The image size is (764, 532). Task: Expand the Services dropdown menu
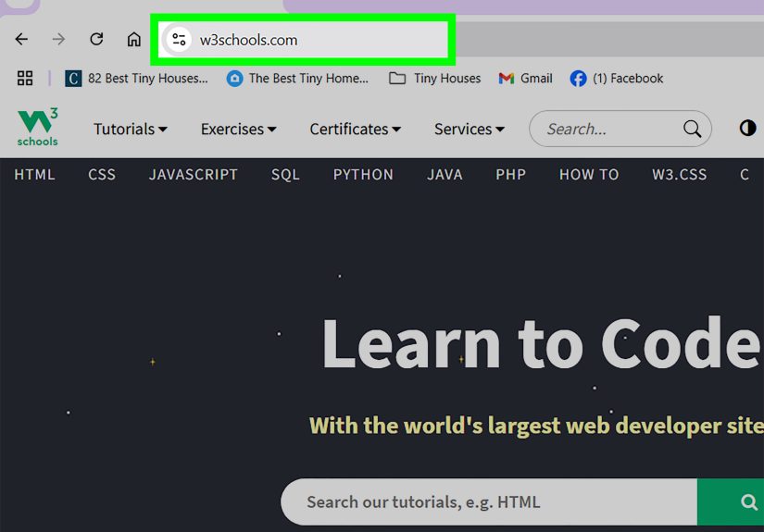470,129
